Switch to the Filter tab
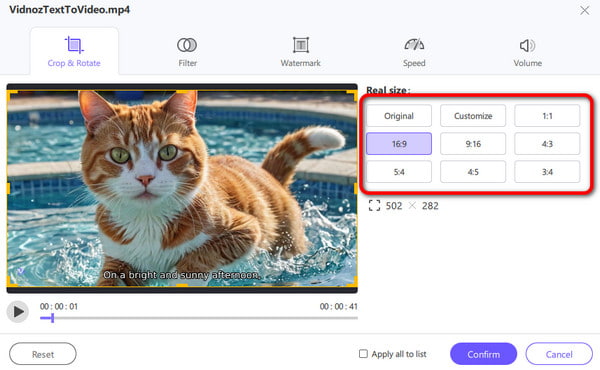The height and width of the screenshot is (370, 600). (x=187, y=52)
